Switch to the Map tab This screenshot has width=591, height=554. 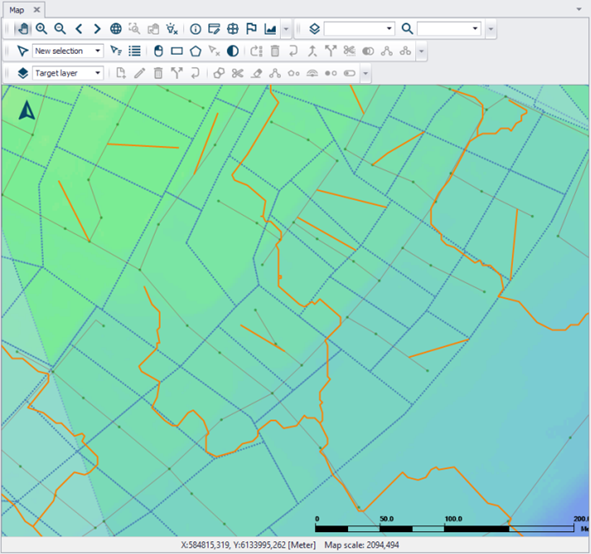(x=17, y=10)
